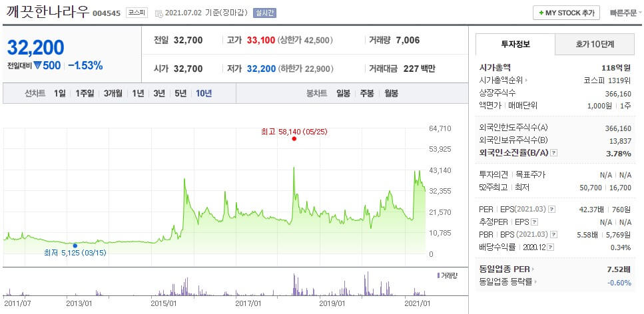Click help icon next to 외국인소진율(B/A)
Screen dimensions: 644x314
coord(554,153)
